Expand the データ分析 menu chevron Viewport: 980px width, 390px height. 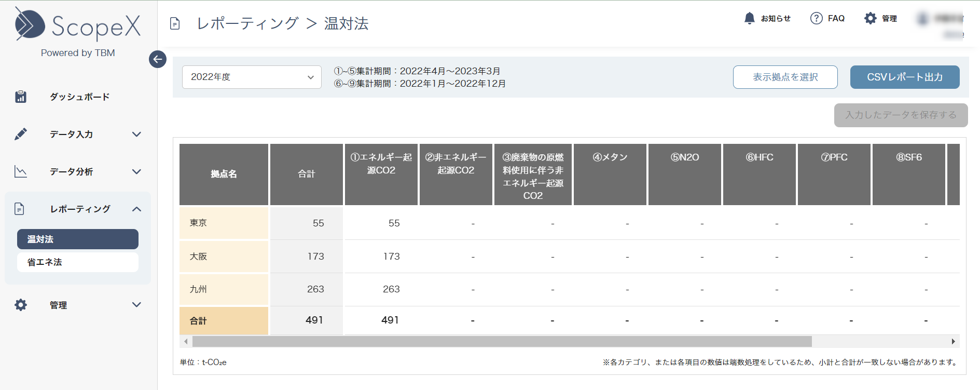[136, 171]
